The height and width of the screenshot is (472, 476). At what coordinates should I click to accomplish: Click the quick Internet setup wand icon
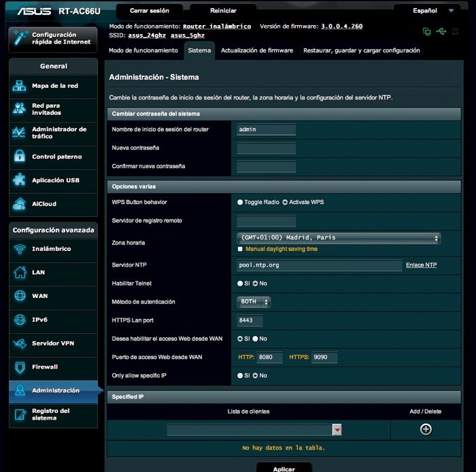pyautogui.click(x=20, y=37)
